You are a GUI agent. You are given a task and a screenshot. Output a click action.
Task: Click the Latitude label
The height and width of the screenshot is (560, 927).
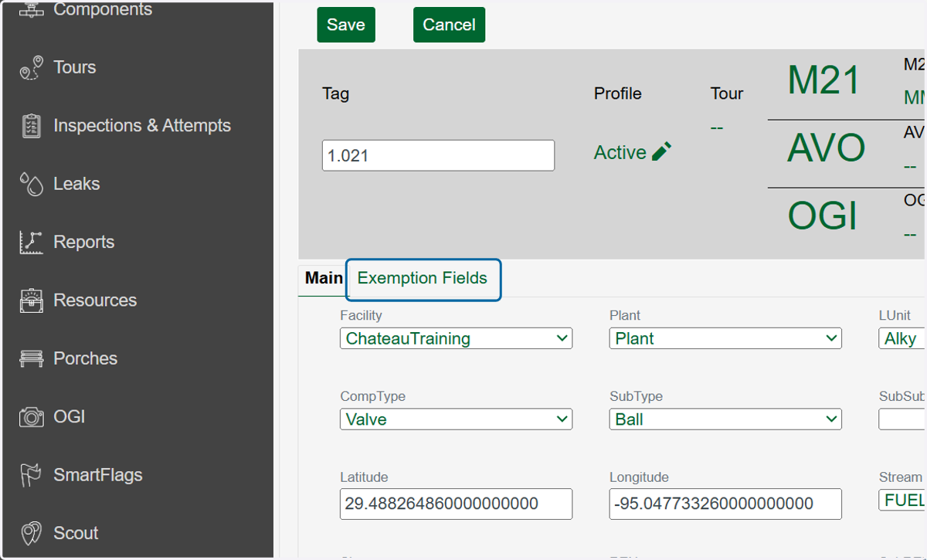(x=364, y=477)
